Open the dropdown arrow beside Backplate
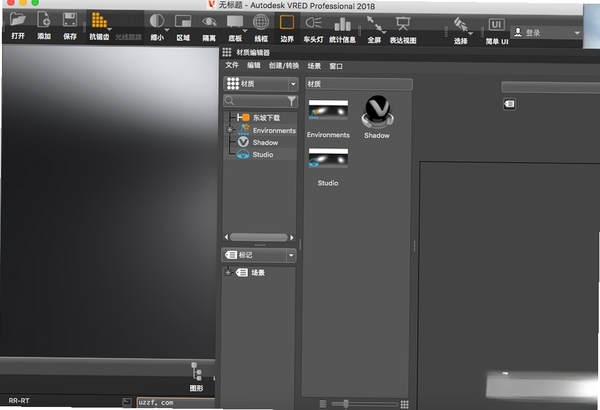The image size is (600, 410). pos(245,31)
